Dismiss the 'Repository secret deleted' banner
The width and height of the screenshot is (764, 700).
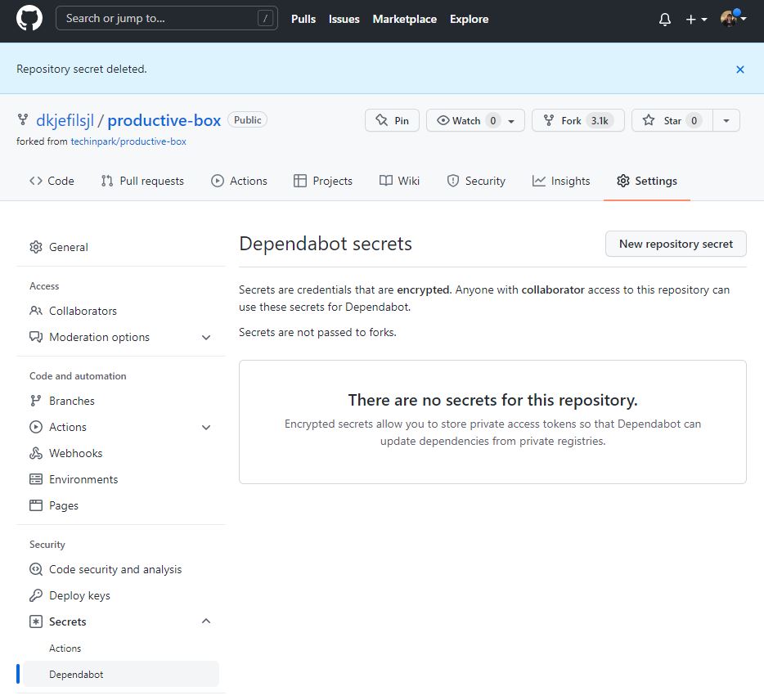click(x=739, y=70)
